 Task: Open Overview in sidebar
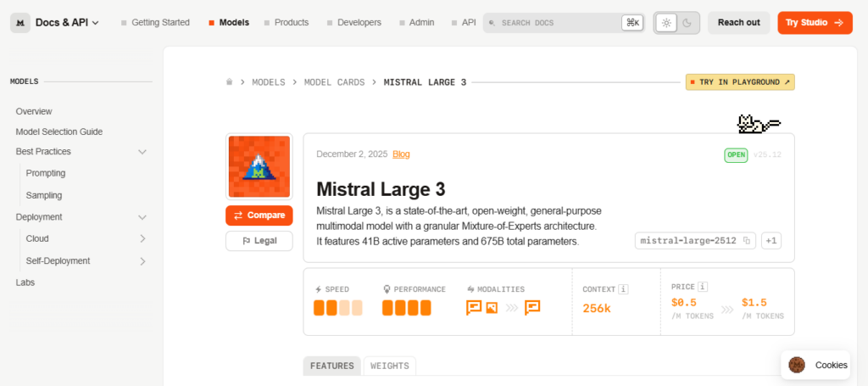click(x=34, y=111)
